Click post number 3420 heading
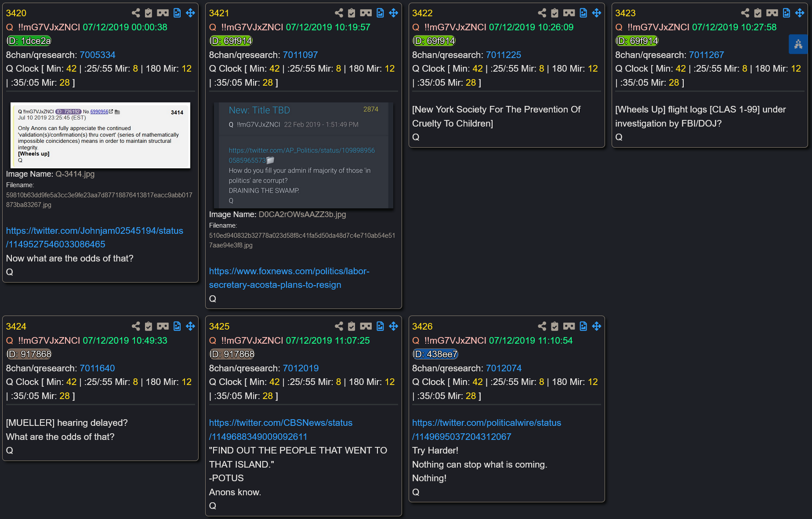This screenshot has width=812, height=519. tap(16, 13)
